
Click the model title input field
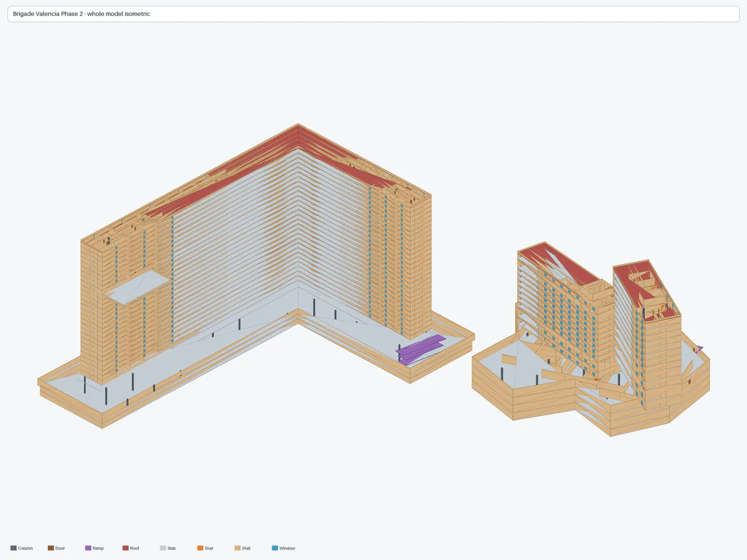click(x=374, y=14)
